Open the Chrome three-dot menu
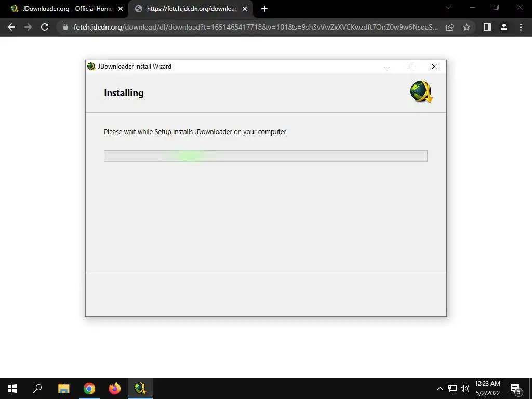 (x=521, y=27)
